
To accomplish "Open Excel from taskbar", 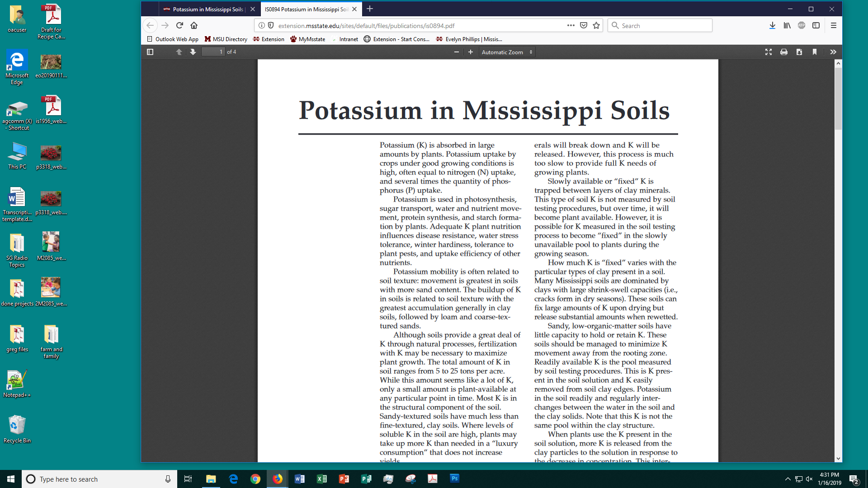I will 322,479.
